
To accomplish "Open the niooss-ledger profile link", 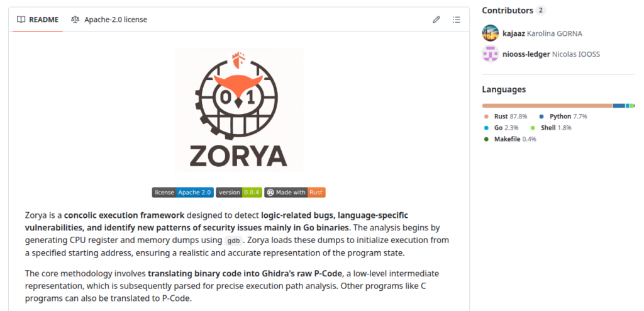I will (526, 54).
